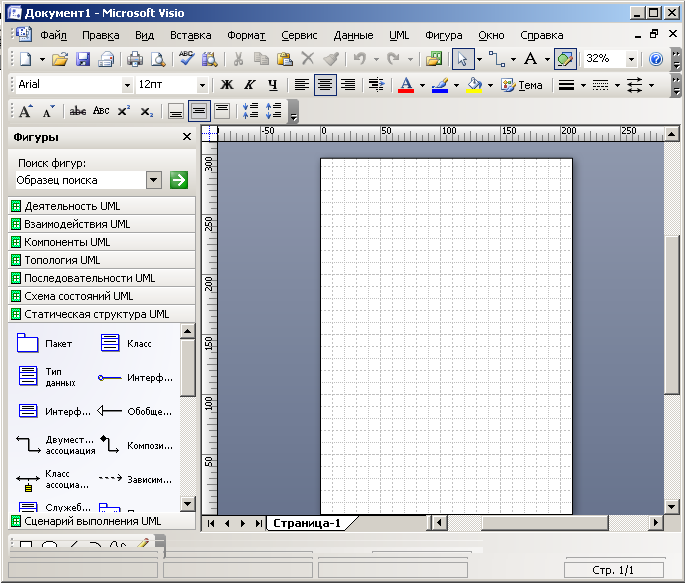Open Print Preview icon
Image resolution: width=685 pixels, height=583 pixels.
click(x=158, y=59)
